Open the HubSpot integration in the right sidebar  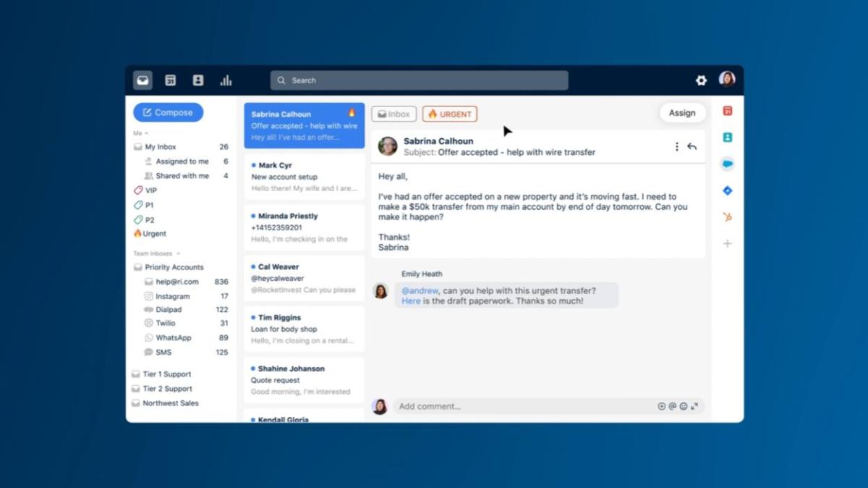[727, 216]
